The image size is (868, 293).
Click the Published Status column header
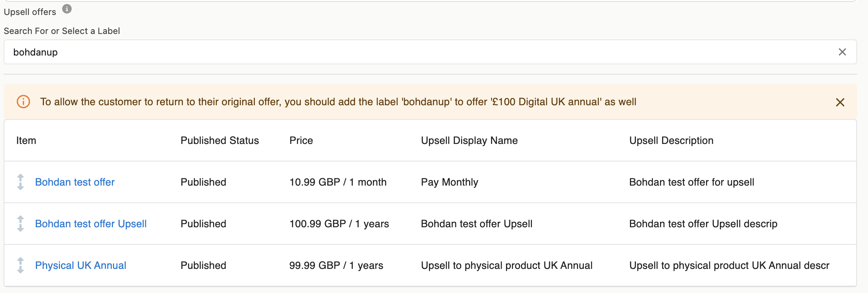point(219,141)
